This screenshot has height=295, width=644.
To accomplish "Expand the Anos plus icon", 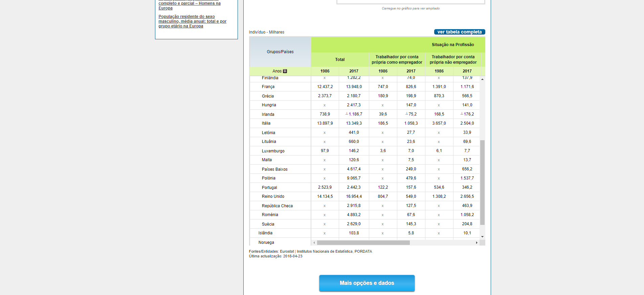I will coord(285,71).
